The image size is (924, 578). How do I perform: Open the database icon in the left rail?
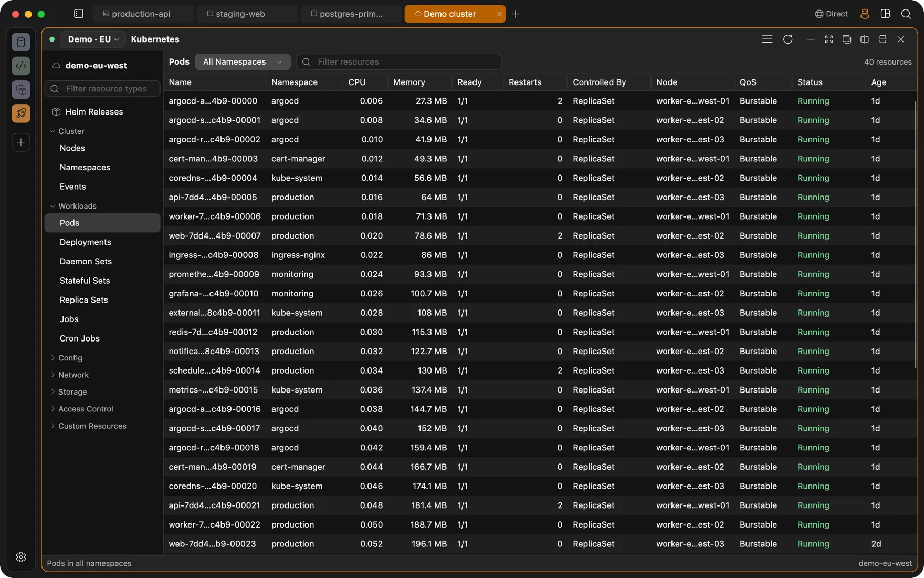point(21,42)
